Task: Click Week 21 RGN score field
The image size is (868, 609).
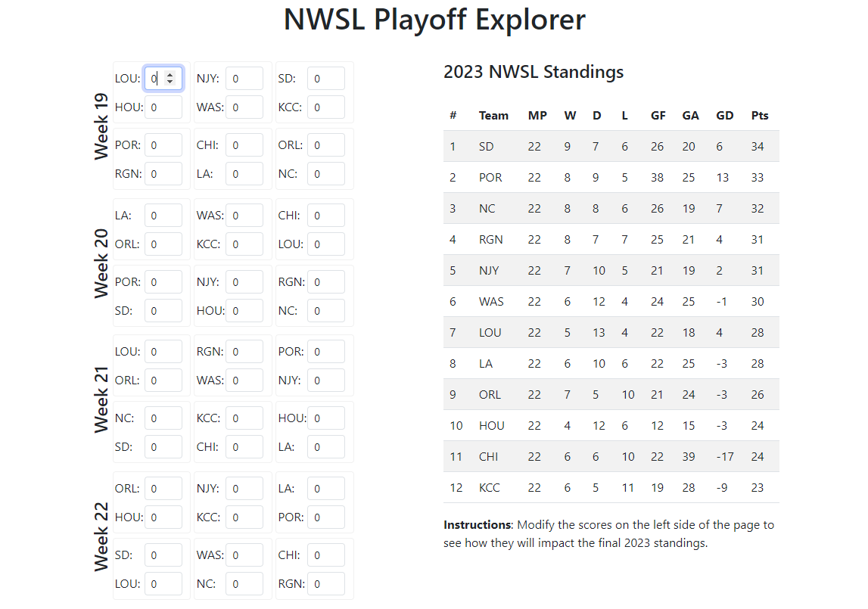Action: (244, 352)
